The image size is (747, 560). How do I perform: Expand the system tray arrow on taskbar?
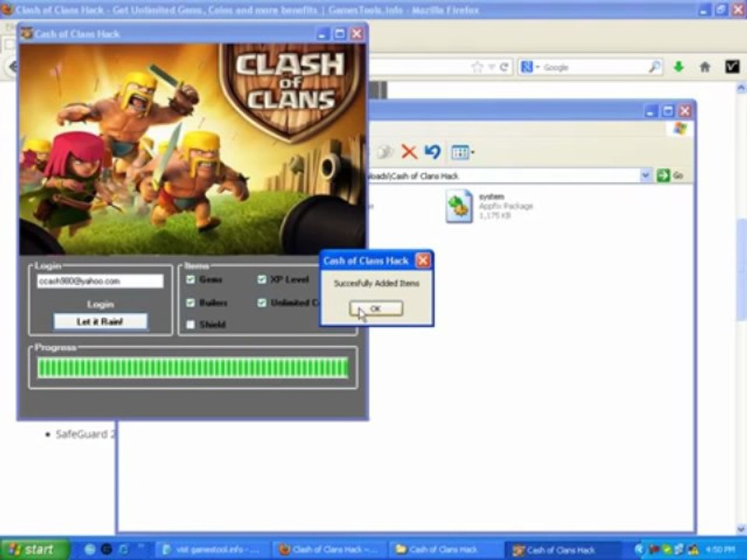(x=639, y=550)
